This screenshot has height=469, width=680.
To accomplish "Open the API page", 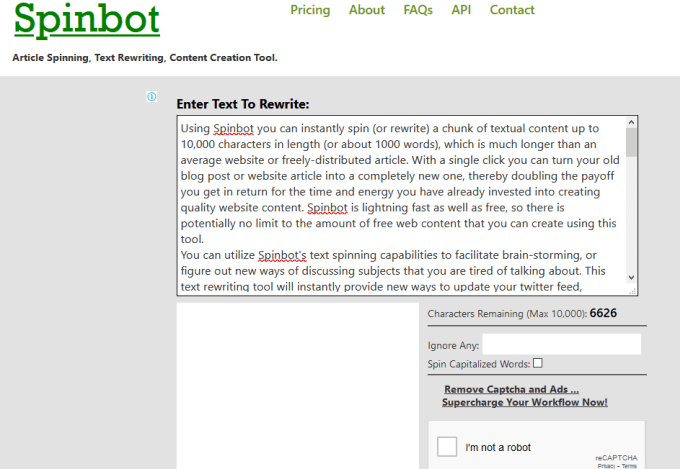I will pos(461,10).
